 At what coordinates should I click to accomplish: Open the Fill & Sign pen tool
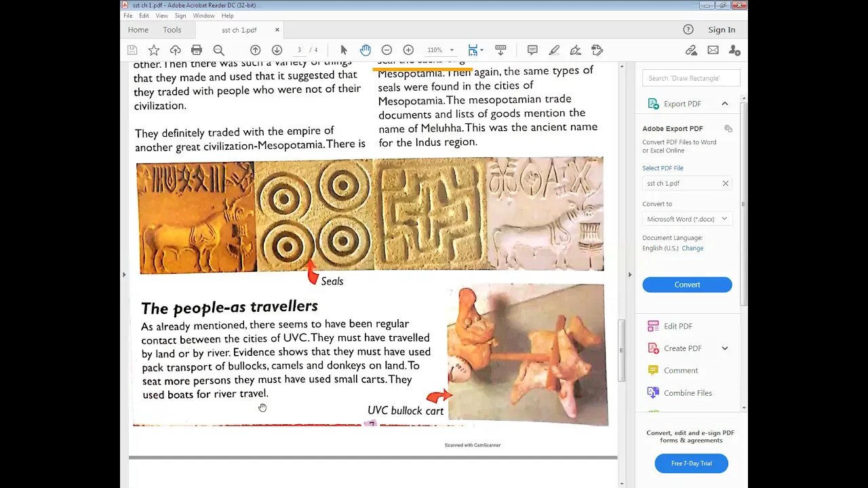(x=576, y=50)
